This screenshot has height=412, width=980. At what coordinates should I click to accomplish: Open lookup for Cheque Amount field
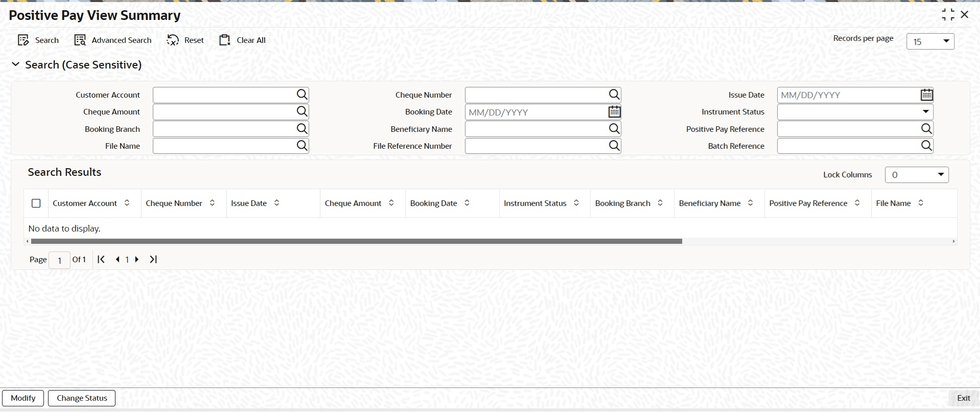pos(302,111)
